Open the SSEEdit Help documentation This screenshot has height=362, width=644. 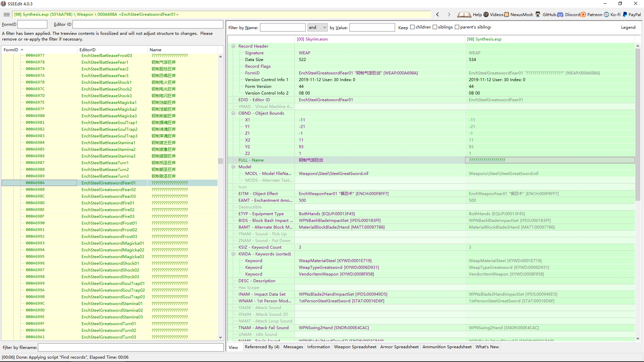point(477,14)
